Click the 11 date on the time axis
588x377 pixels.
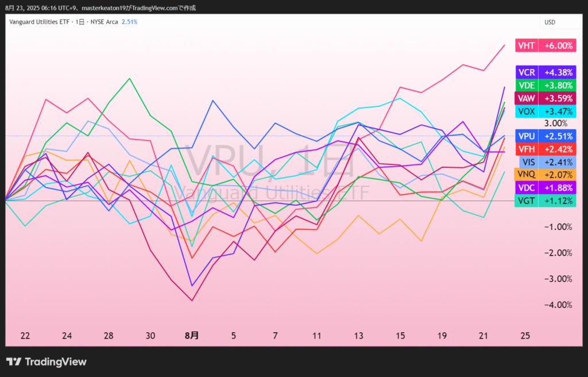pyautogui.click(x=317, y=335)
